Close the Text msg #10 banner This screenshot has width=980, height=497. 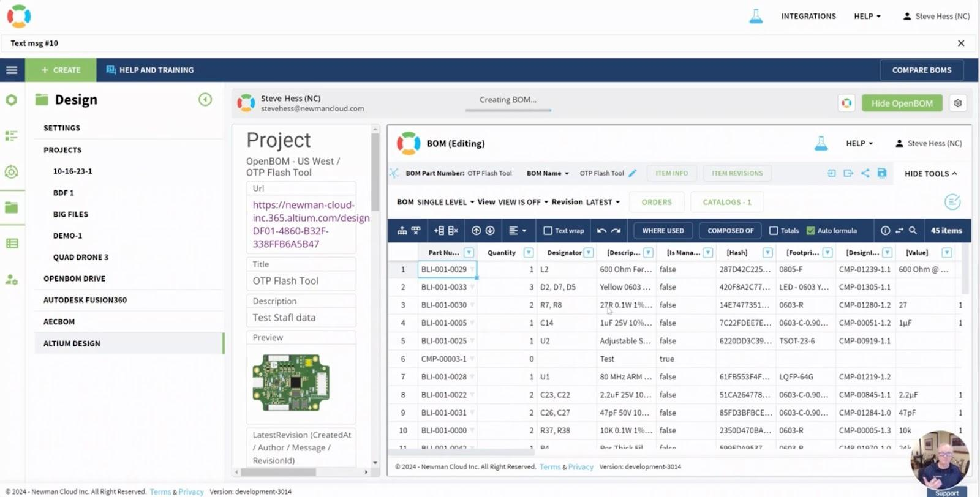pyautogui.click(x=961, y=43)
